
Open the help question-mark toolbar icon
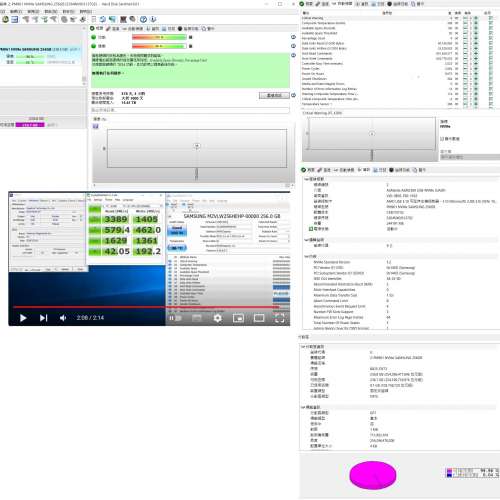(143, 19)
